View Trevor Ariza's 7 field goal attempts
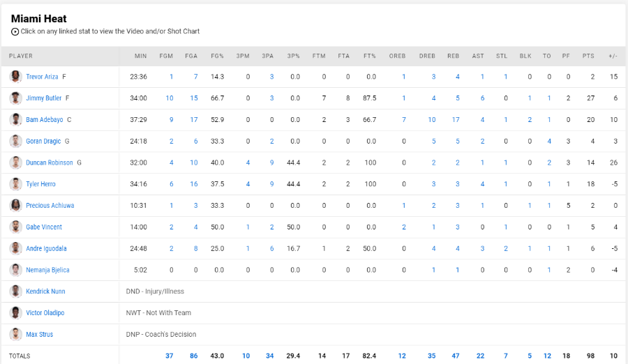Viewport: 628px width, 364px height. (196, 77)
